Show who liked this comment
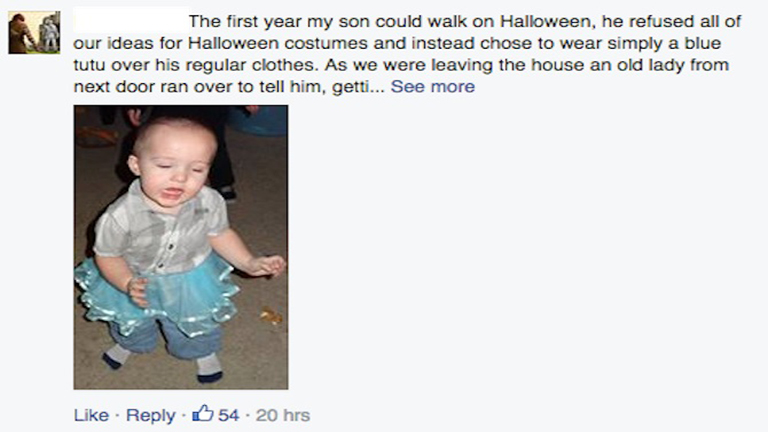The image size is (768, 432). coord(218,415)
